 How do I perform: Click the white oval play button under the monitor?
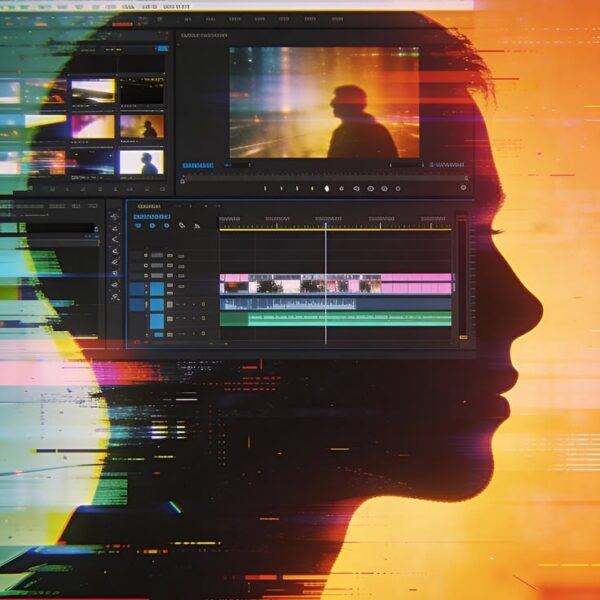pos(327,188)
